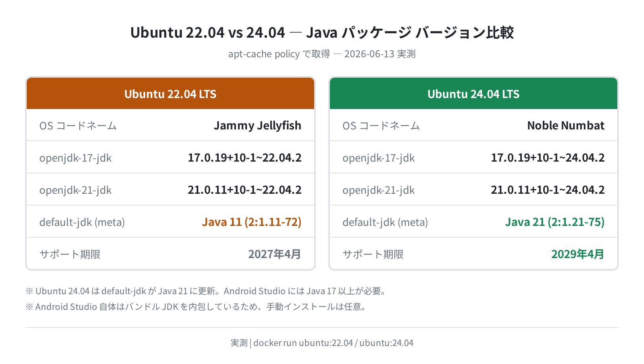Click 'Jammy Jellyfish' codename value

pyautogui.click(x=258, y=126)
